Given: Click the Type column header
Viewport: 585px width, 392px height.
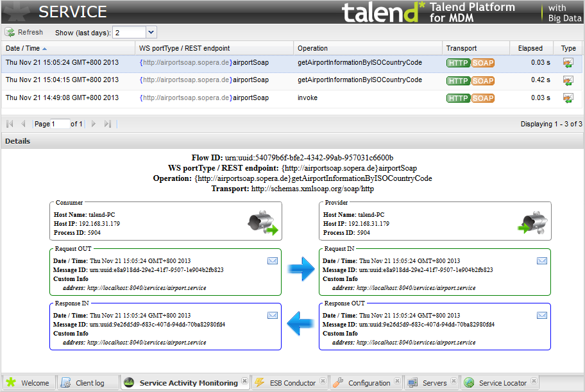Looking at the screenshot, I should coord(568,48).
